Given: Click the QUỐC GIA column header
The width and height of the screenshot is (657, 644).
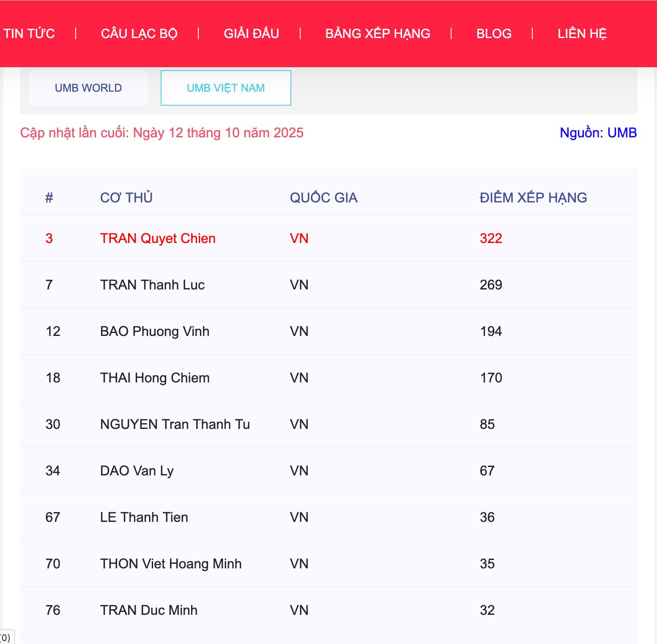Looking at the screenshot, I should point(323,197).
